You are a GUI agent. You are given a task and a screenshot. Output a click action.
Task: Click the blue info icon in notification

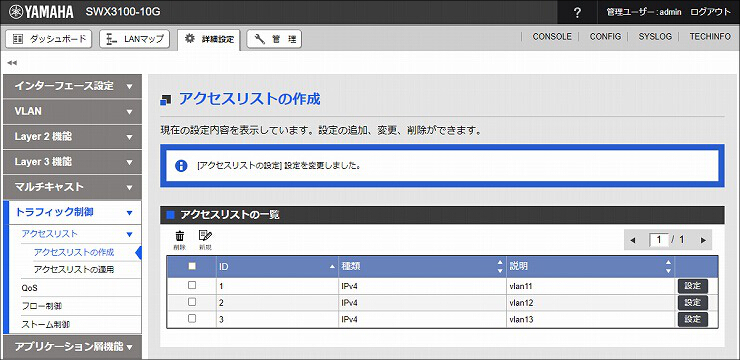[x=181, y=166]
